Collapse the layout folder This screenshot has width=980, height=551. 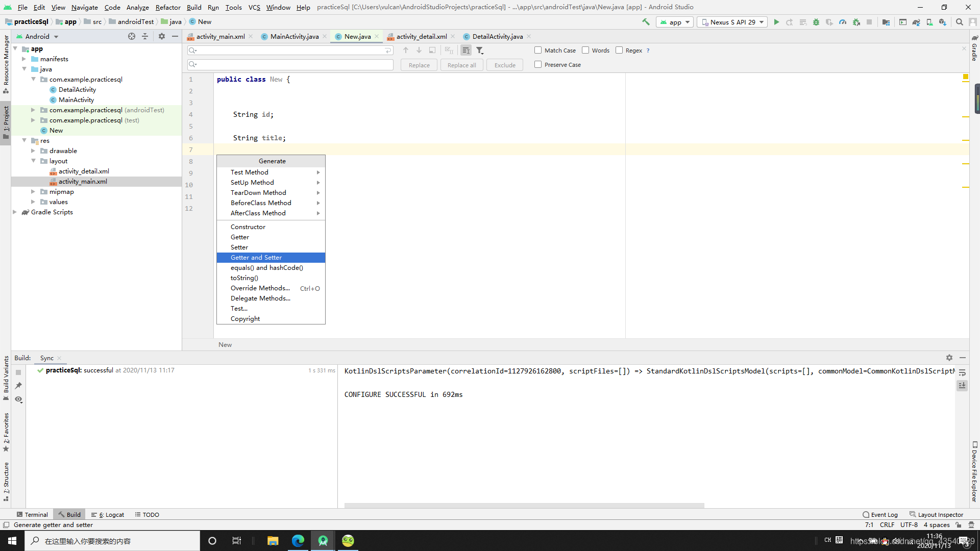click(x=33, y=161)
